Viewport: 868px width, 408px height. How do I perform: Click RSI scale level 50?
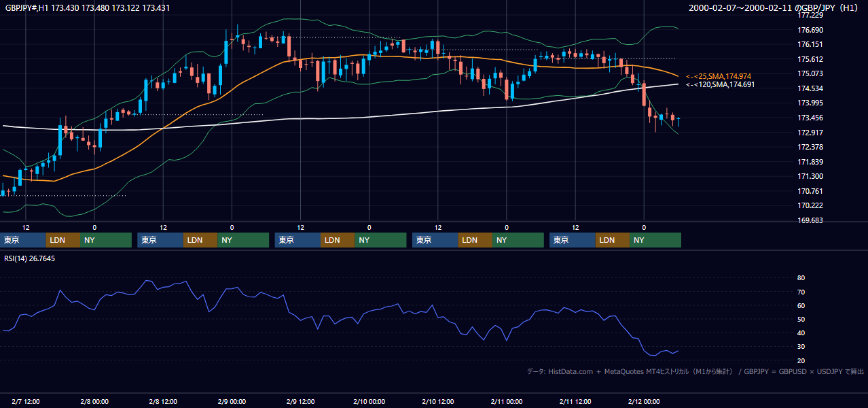801,320
